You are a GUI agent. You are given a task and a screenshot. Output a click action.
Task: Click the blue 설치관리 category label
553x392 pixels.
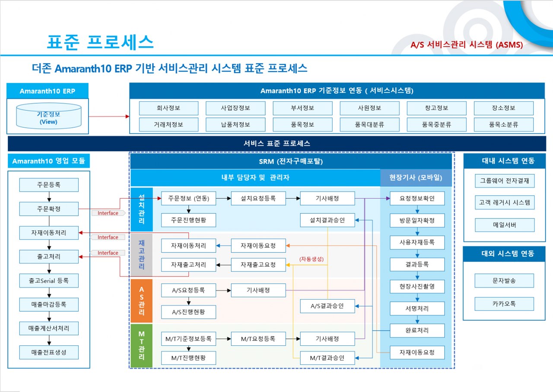point(141,209)
